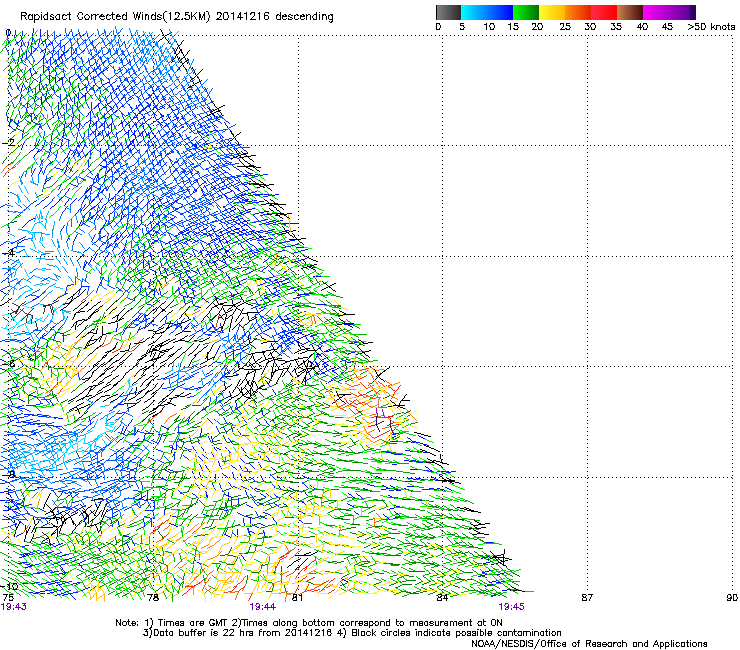Click longitude label '75' on bottom axis
The height and width of the screenshot is (650, 740).
click(8, 598)
